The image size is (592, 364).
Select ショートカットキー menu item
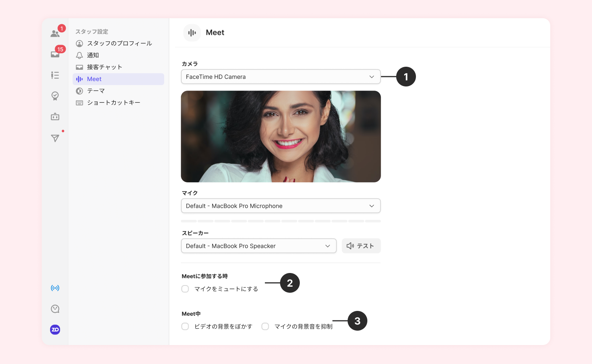pos(118,103)
